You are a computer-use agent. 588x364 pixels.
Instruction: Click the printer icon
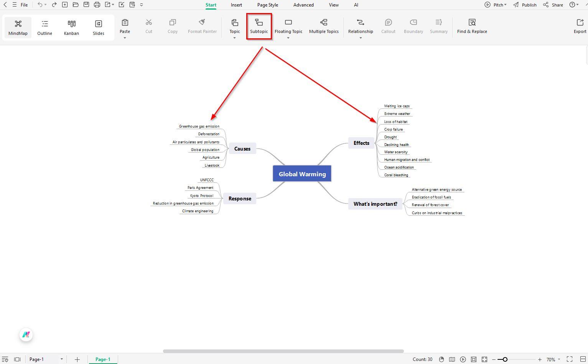(x=97, y=5)
